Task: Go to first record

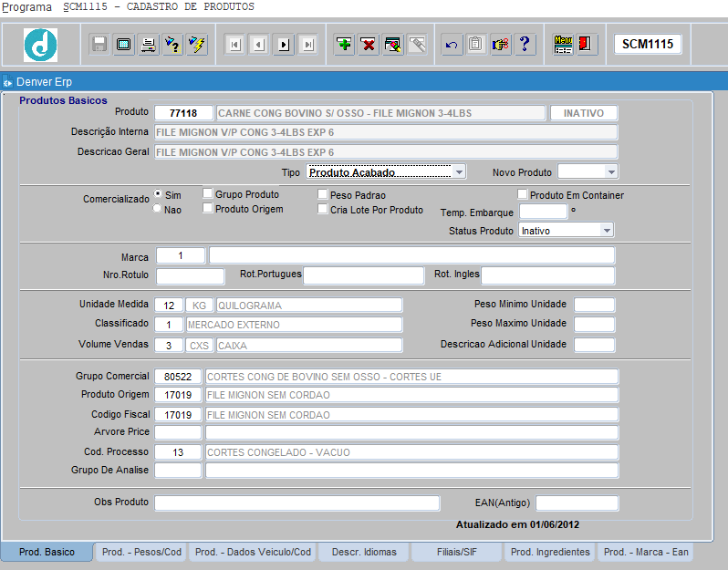Action: point(235,45)
